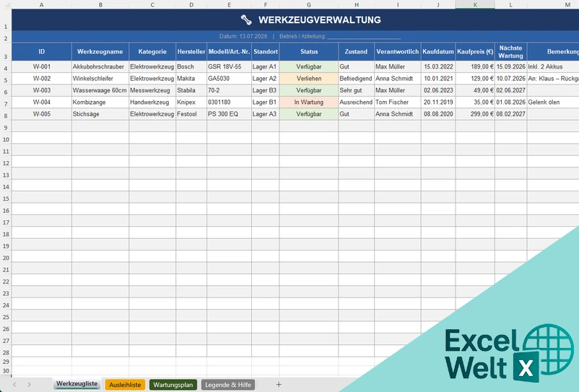Click cell W-001
579x392 pixels.
click(42, 67)
